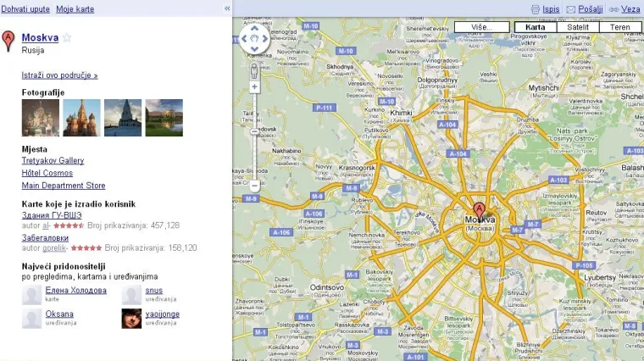This screenshot has height=361, width=644.
Task: Click the red marker icon beside Moskva title
Action: 8,39
